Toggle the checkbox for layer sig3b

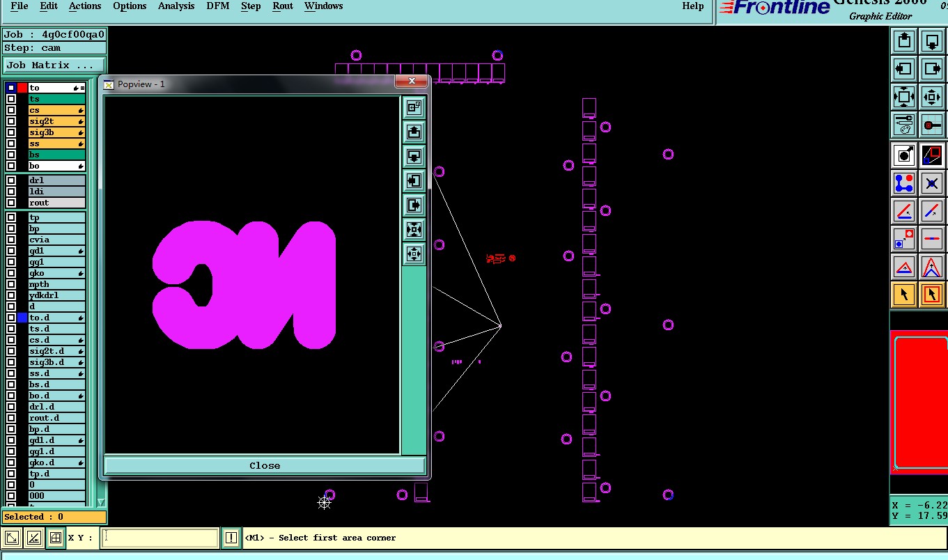[11, 132]
